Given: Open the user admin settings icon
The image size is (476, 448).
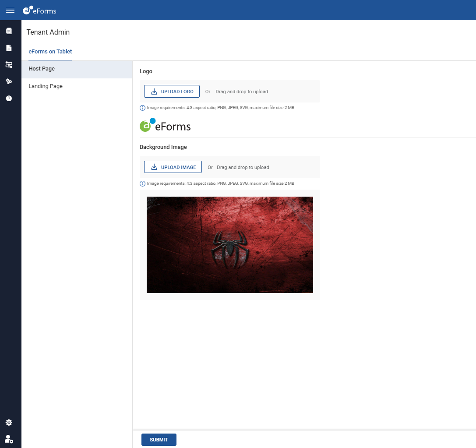Looking at the screenshot, I should point(9,439).
